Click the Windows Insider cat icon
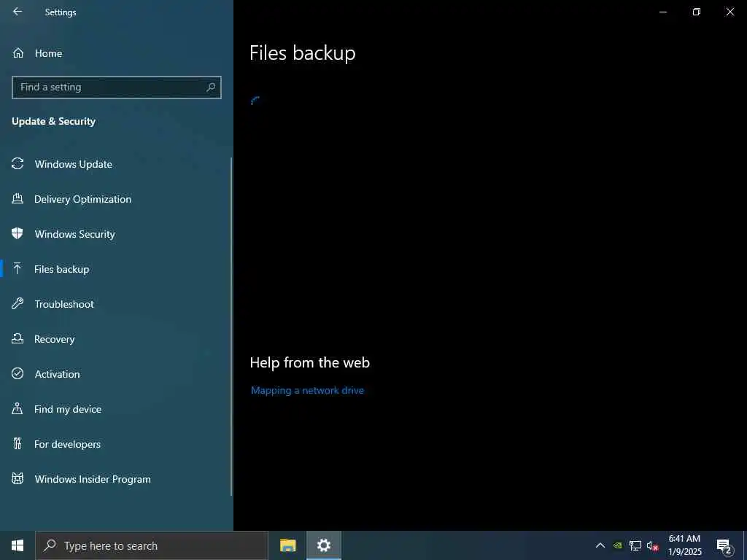The height and width of the screenshot is (560, 747). (18, 478)
